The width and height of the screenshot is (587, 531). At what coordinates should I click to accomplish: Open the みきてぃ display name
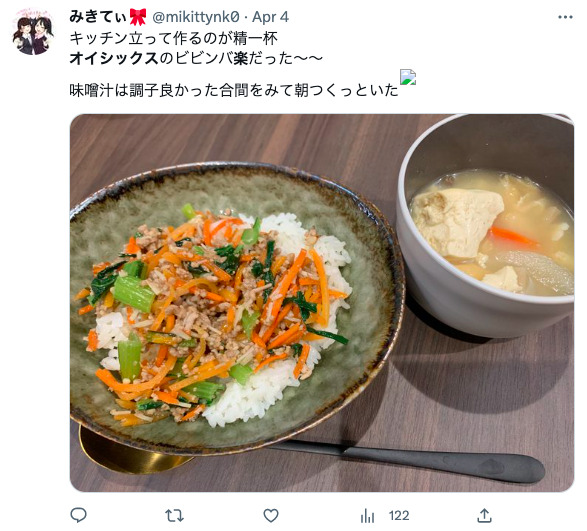(98, 17)
